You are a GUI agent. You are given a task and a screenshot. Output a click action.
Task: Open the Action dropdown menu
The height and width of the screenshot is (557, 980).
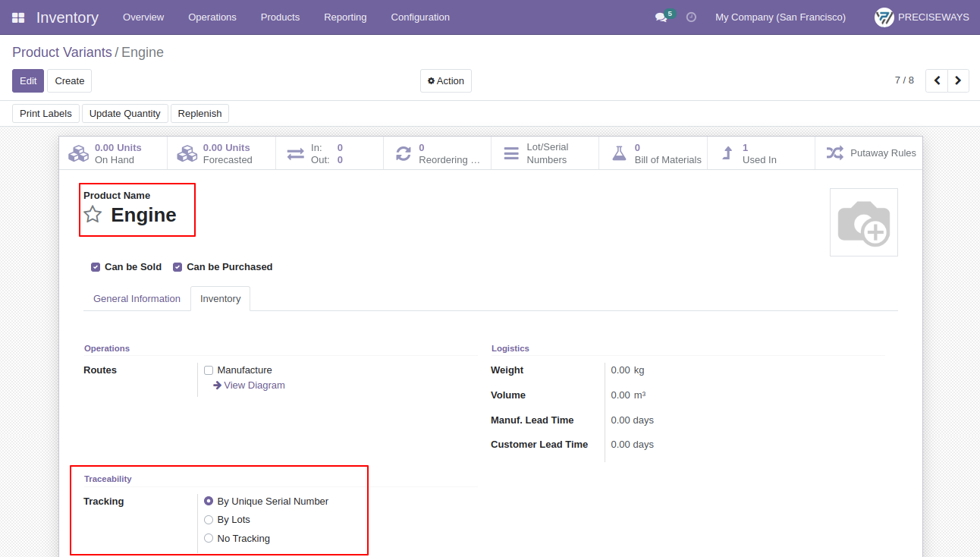coord(446,81)
